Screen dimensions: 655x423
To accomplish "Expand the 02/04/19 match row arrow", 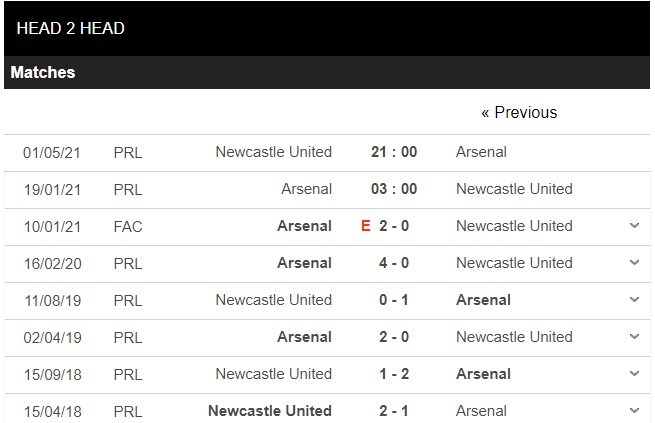I will click(x=634, y=337).
